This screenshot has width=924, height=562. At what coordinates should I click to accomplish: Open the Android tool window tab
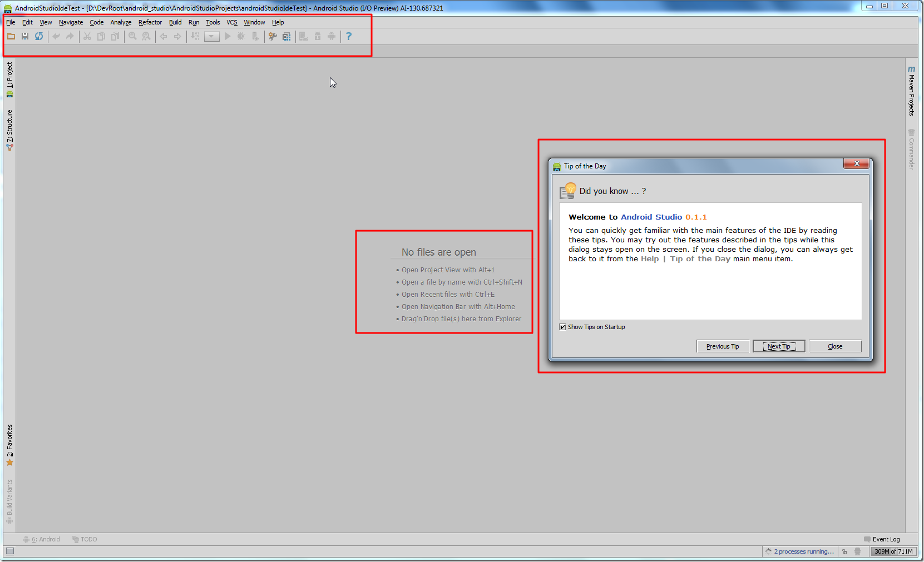tap(41, 539)
